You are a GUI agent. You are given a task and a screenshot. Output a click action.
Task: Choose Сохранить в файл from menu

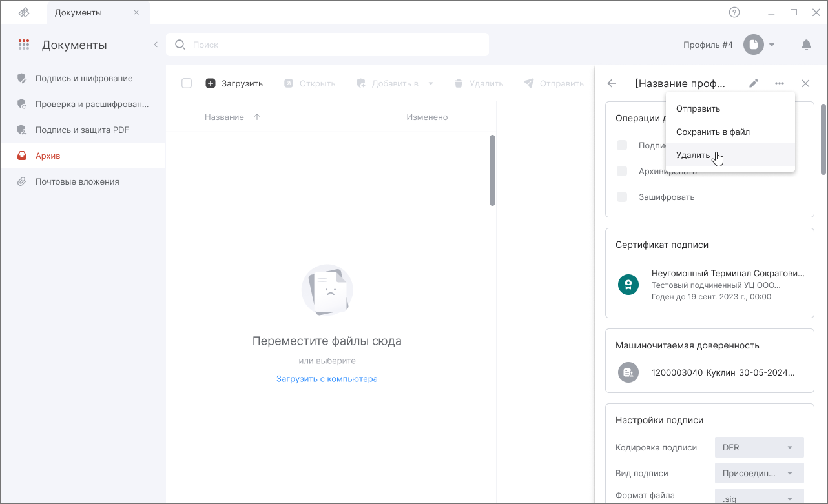730,132
